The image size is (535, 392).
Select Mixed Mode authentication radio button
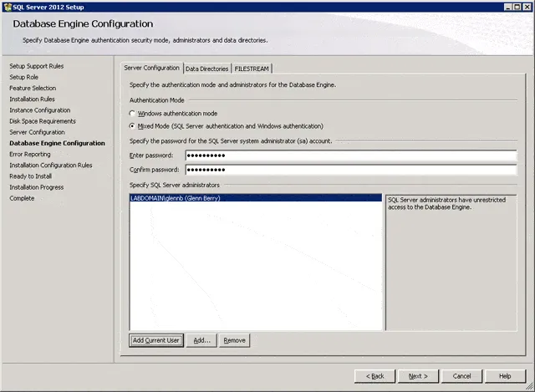point(131,126)
